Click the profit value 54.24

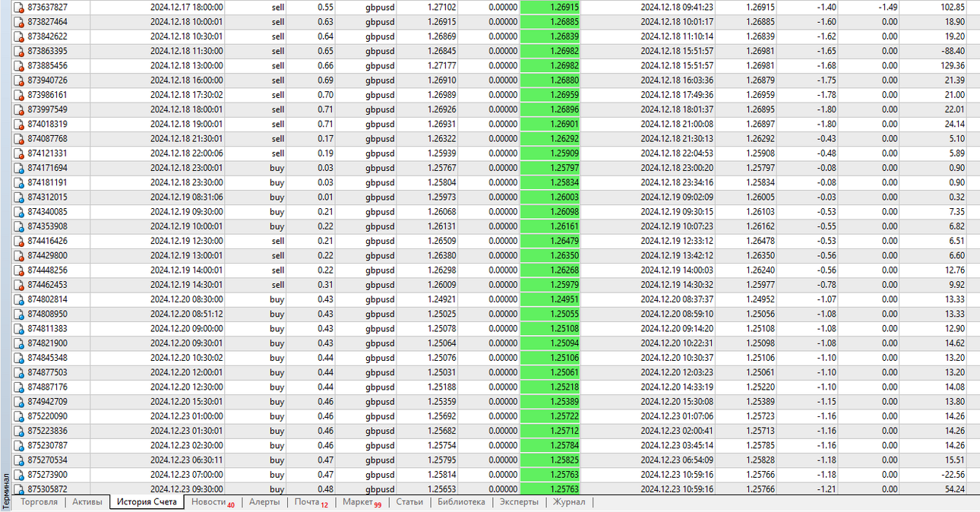point(953,489)
